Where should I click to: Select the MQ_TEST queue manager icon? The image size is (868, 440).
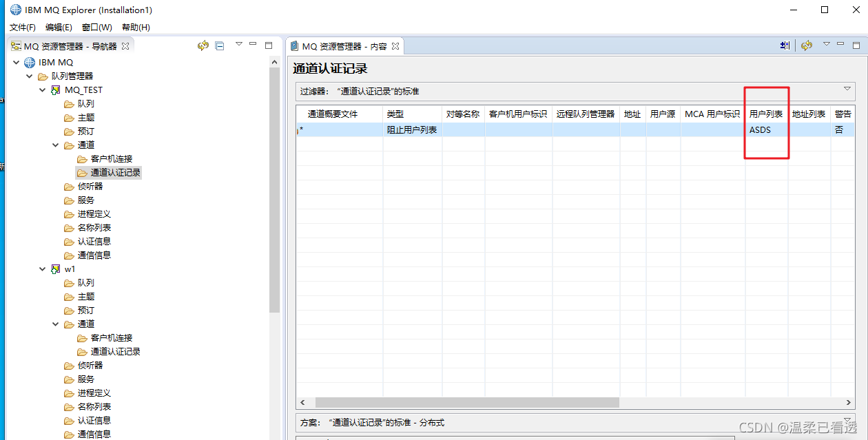56,90
